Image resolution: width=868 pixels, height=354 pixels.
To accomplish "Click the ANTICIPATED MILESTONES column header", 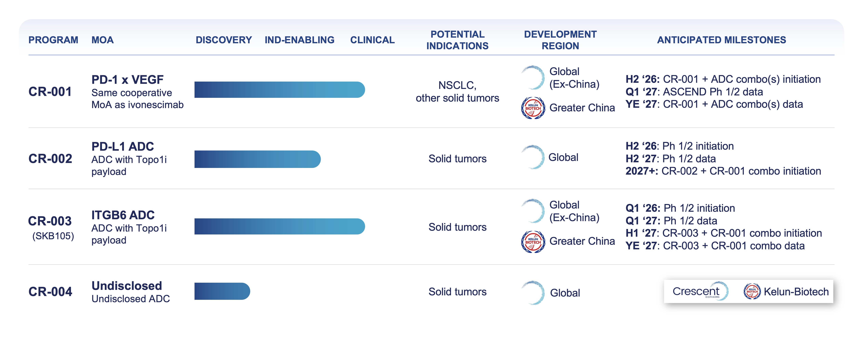I will [x=721, y=40].
